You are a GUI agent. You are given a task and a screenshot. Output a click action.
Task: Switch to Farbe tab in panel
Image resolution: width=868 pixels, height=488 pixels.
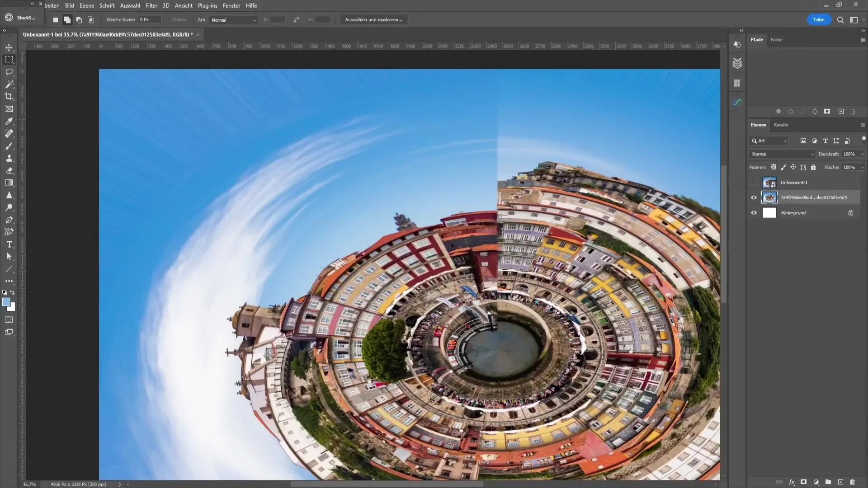click(x=776, y=39)
